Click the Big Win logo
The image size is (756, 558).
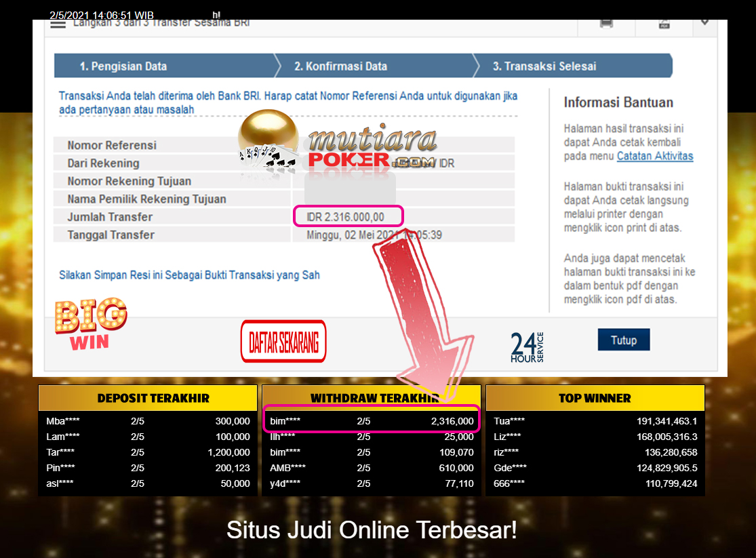click(x=91, y=323)
